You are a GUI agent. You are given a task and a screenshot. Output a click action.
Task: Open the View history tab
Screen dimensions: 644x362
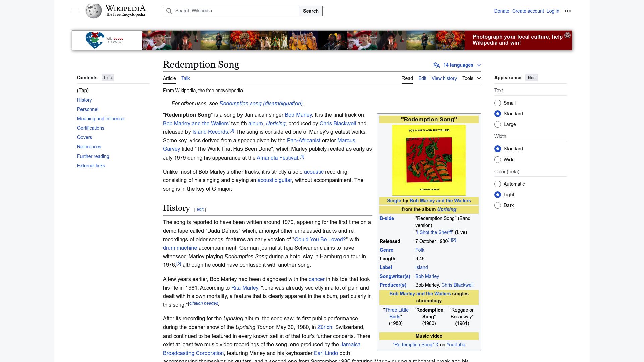[x=444, y=78]
